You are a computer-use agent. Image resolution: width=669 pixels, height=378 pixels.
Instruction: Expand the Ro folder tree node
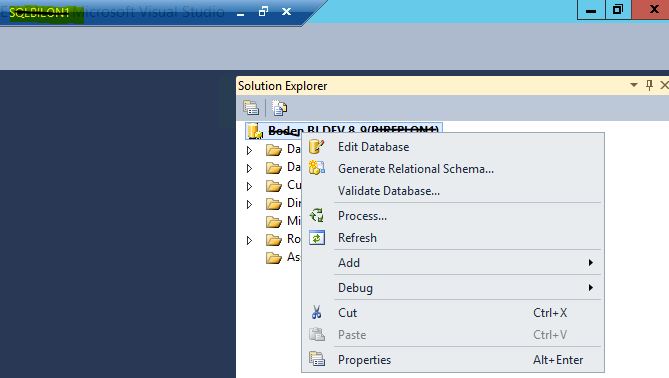(x=249, y=240)
